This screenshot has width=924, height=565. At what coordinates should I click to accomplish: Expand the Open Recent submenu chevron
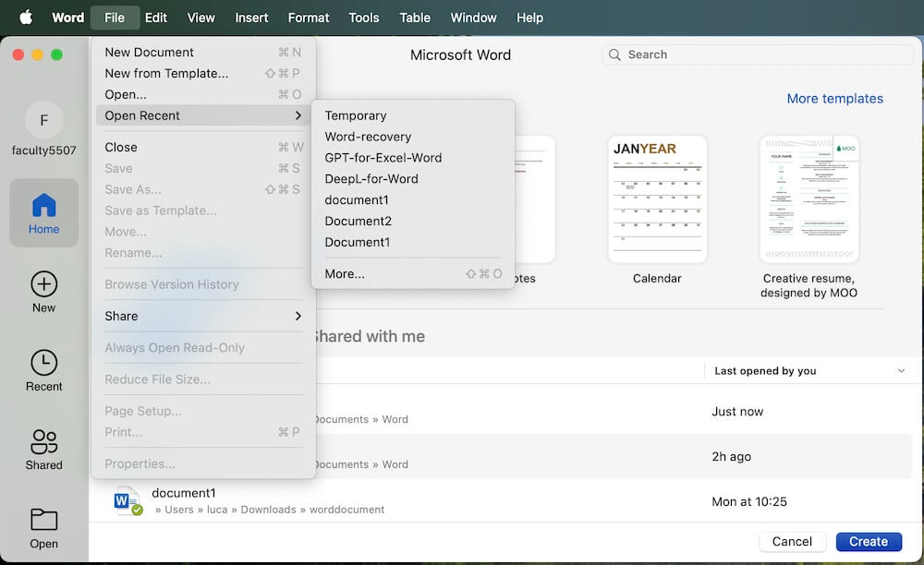point(298,115)
